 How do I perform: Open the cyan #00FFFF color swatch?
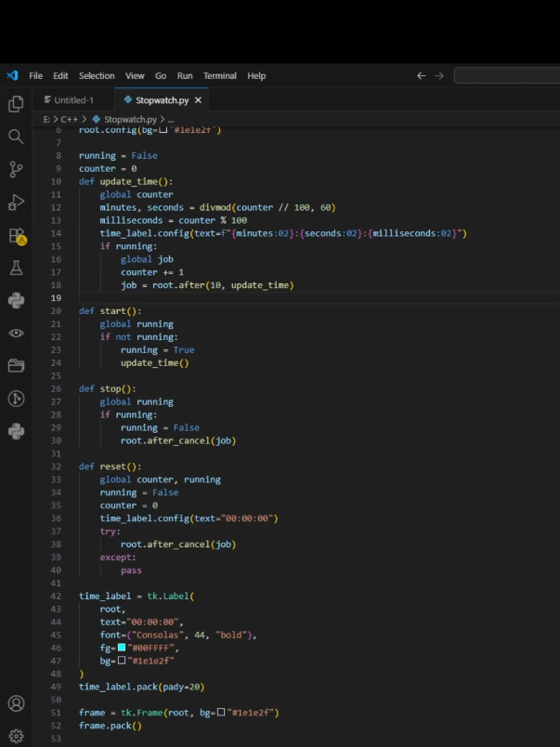click(122, 648)
